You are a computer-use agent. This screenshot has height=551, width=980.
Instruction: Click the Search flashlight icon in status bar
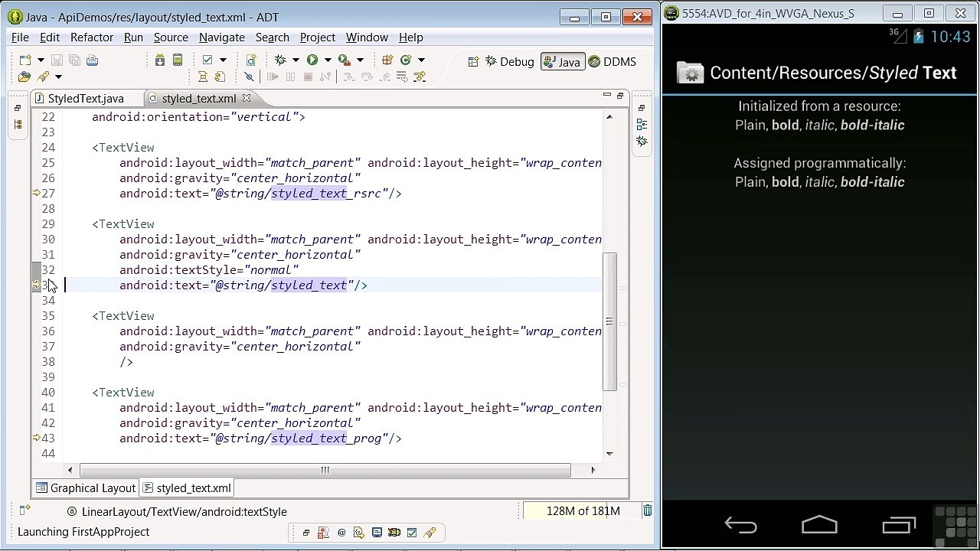click(430, 533)
